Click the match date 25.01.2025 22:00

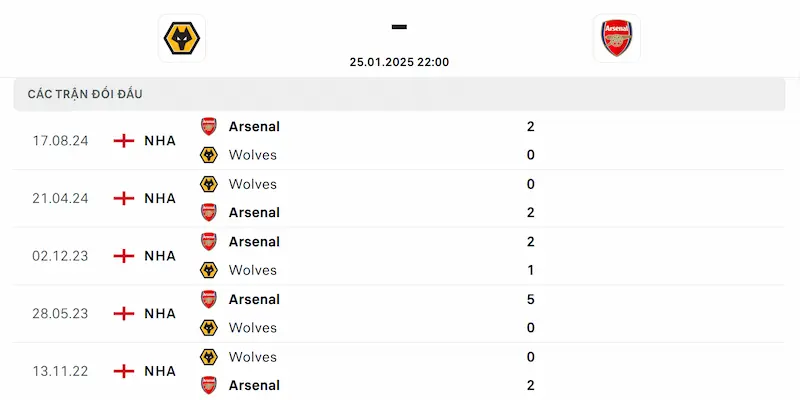[x=399, y=62]
